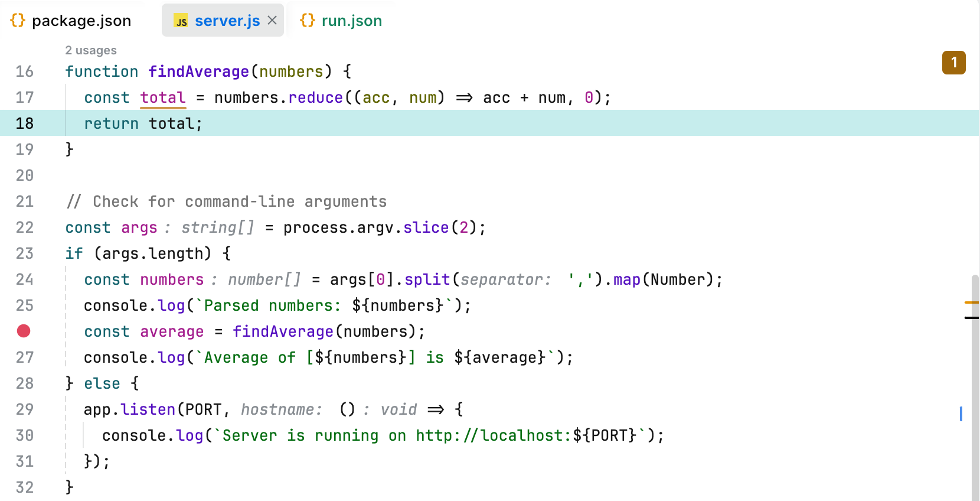
Task: Switch to the package.json tab
Action: [71, 21]
